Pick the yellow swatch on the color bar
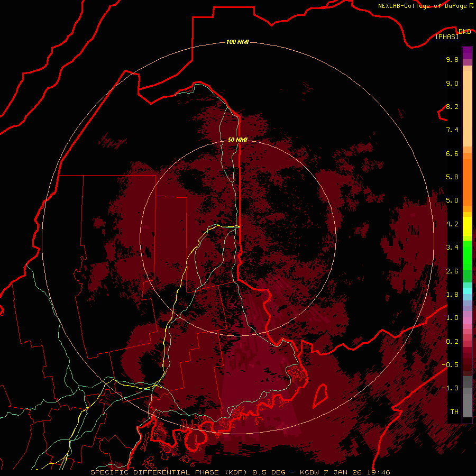The height and width of the screenshot is (476, 476). tap(467, 226)
